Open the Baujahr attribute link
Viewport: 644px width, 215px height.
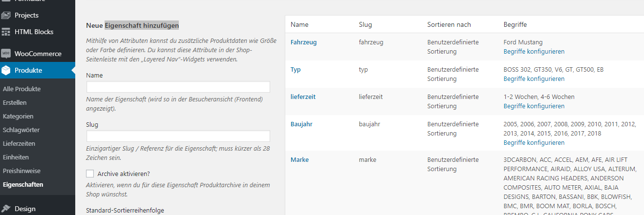point(301,124)
